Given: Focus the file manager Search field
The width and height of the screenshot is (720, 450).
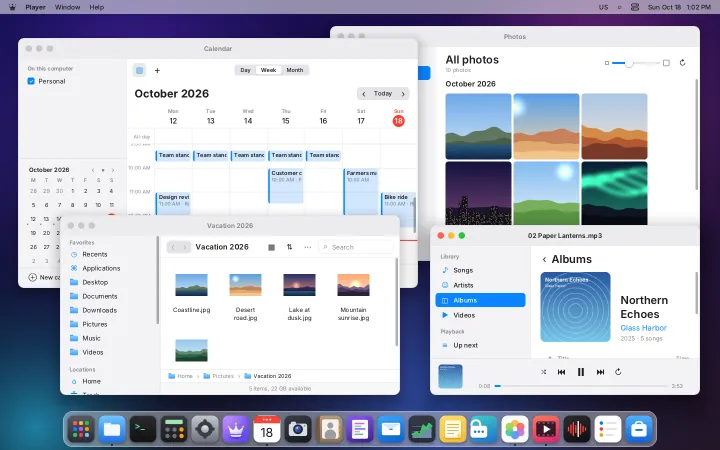Looking at the screenshot, I should 356,247.
